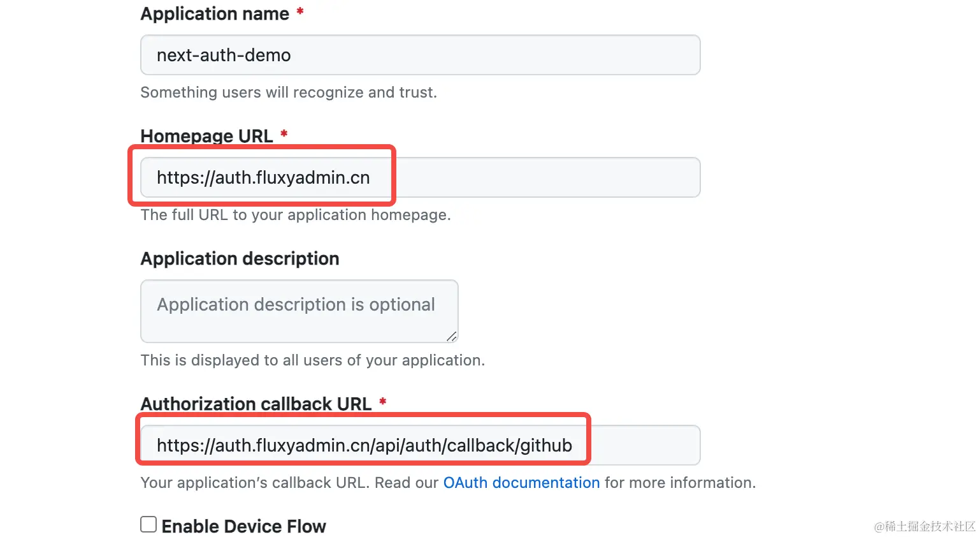Click the Homepage URL label
The width and height of the screenshot is (980, 537).
click(x=206, y=136)
